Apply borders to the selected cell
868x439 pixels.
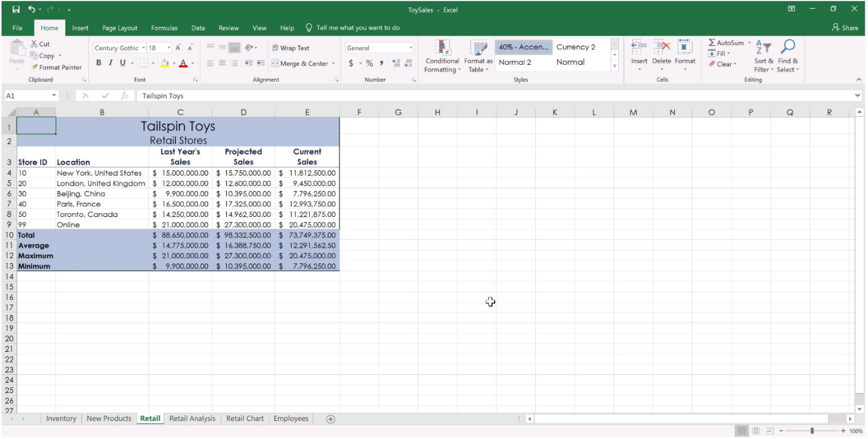143,63
